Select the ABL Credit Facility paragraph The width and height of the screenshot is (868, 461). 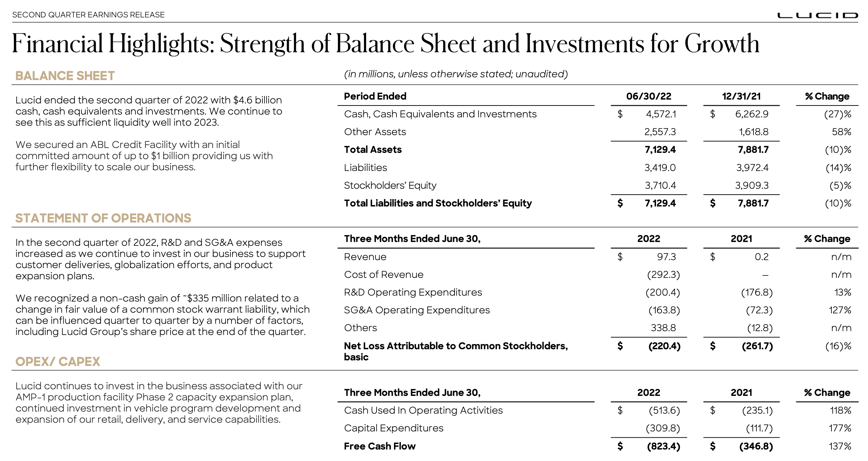coord(144,156)
